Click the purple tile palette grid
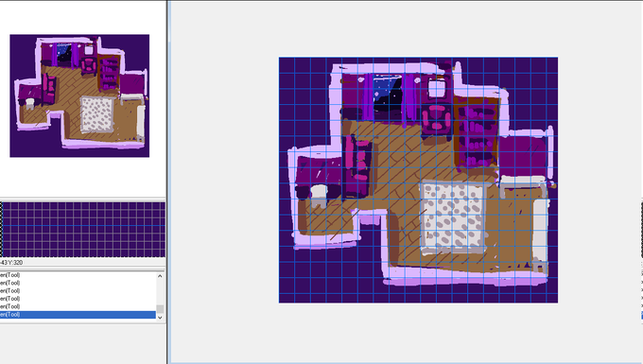Viewport: 643px width, 364px height. click(x=83, y=230)
